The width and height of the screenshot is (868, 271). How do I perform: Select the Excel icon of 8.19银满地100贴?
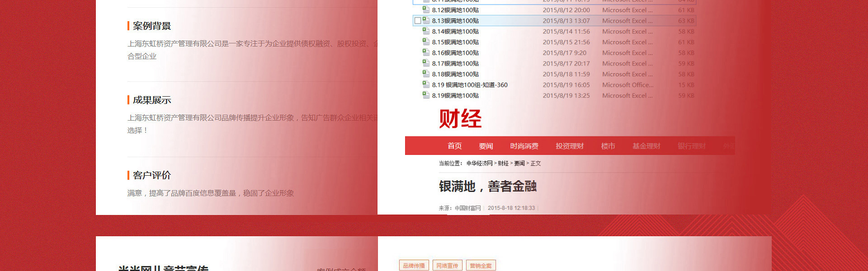[426, 95]
